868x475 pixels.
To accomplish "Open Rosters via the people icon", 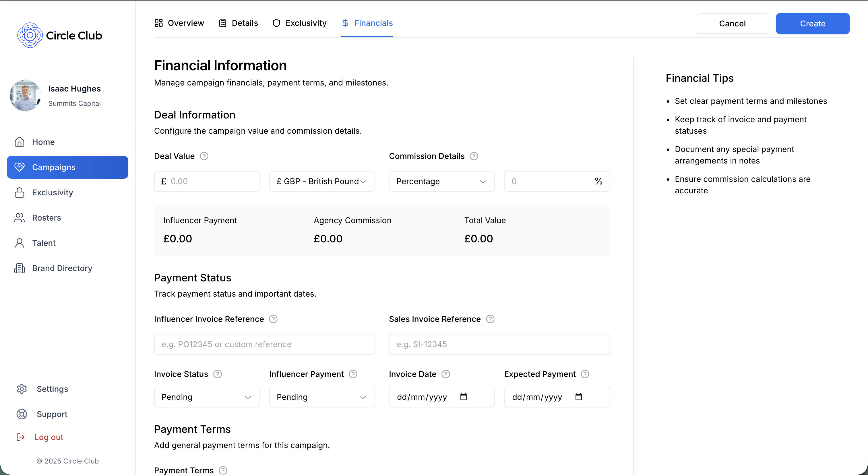I will coord(20,217).
